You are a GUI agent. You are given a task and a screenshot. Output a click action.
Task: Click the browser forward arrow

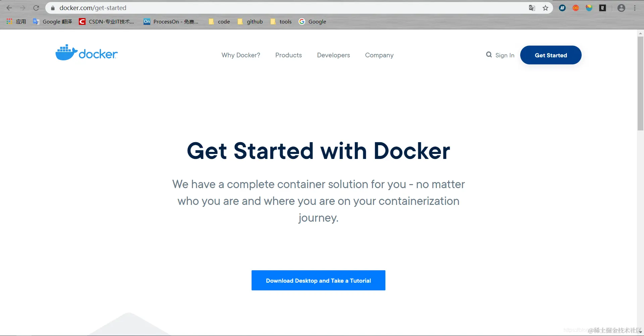pyautogui.click(x=23, y=8)
